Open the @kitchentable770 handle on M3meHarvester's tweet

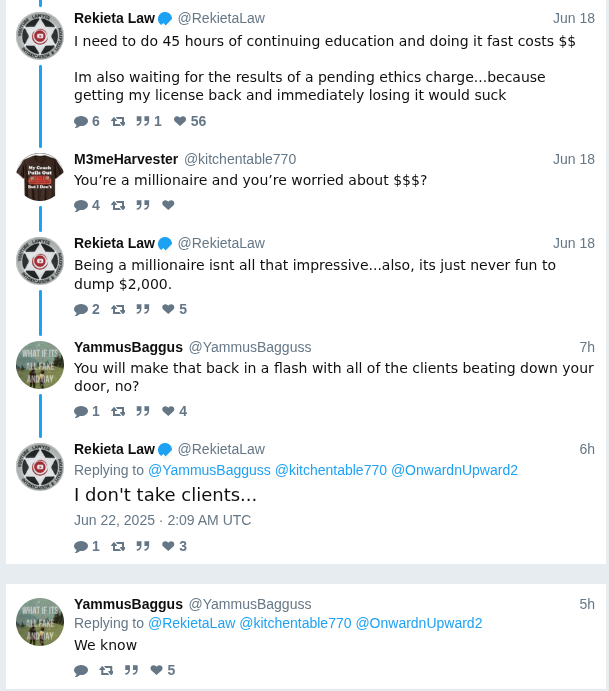point(240,159)
